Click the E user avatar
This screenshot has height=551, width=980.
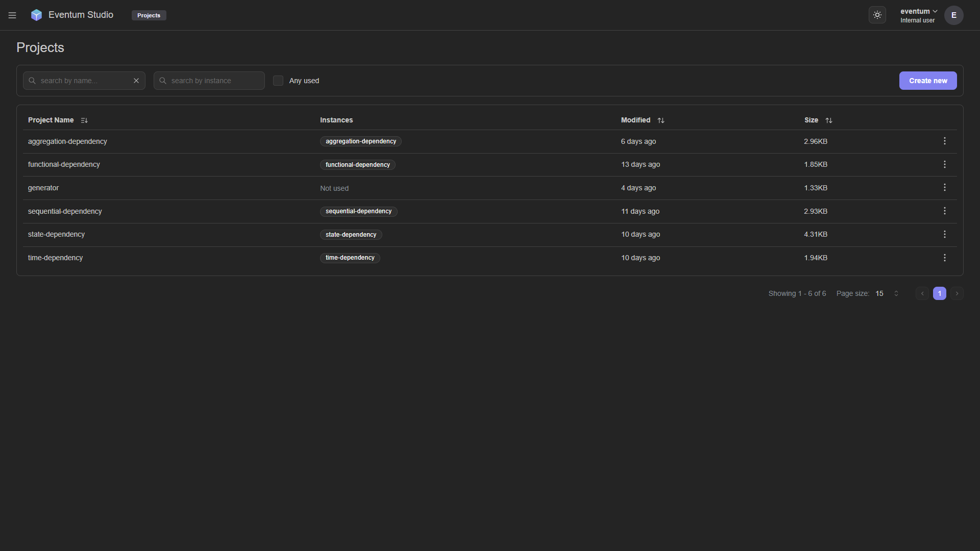coord(953,15)
